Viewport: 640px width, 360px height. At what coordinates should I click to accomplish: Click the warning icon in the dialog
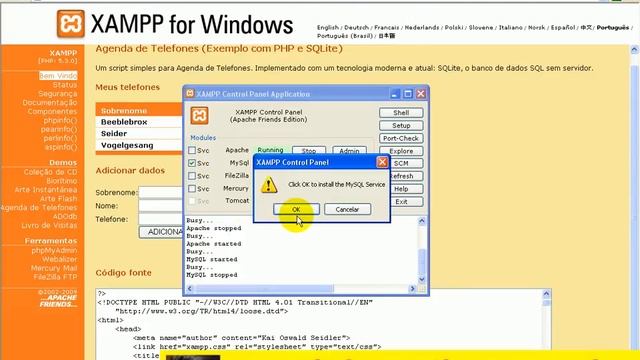pos(269,185)
